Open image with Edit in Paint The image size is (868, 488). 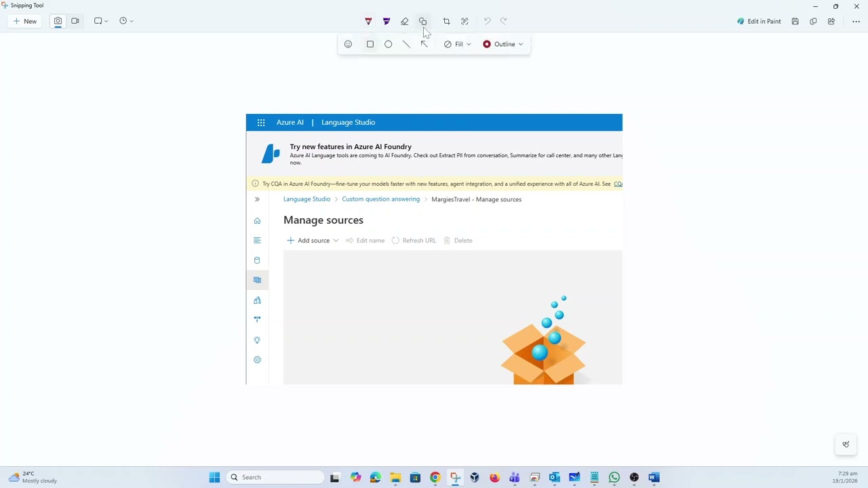click(x=759, y=21)
